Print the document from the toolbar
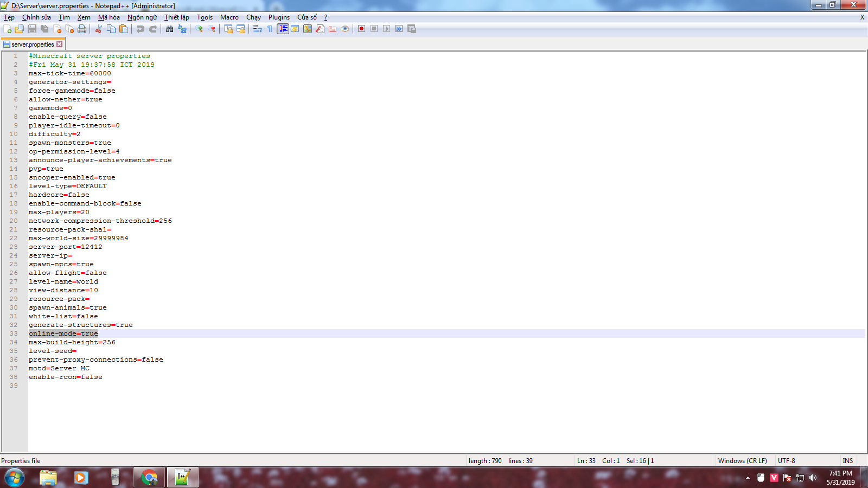Screen dimensions: 868x488 [82, 29]
